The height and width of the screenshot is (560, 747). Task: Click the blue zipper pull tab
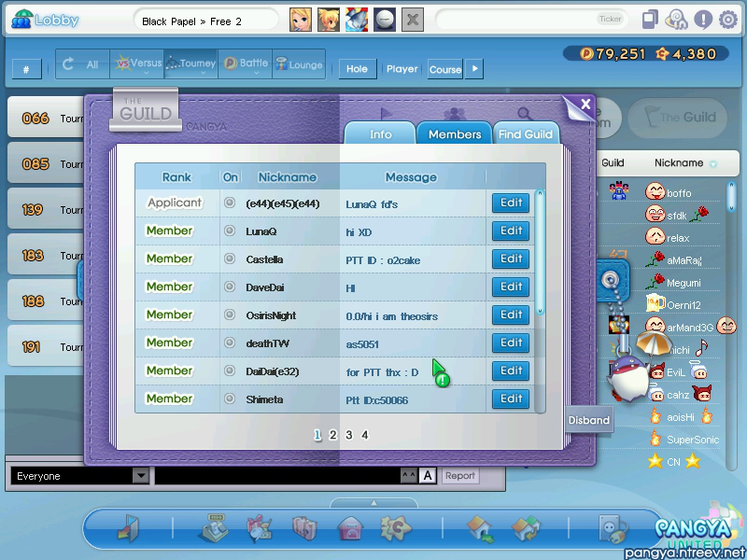612,279
